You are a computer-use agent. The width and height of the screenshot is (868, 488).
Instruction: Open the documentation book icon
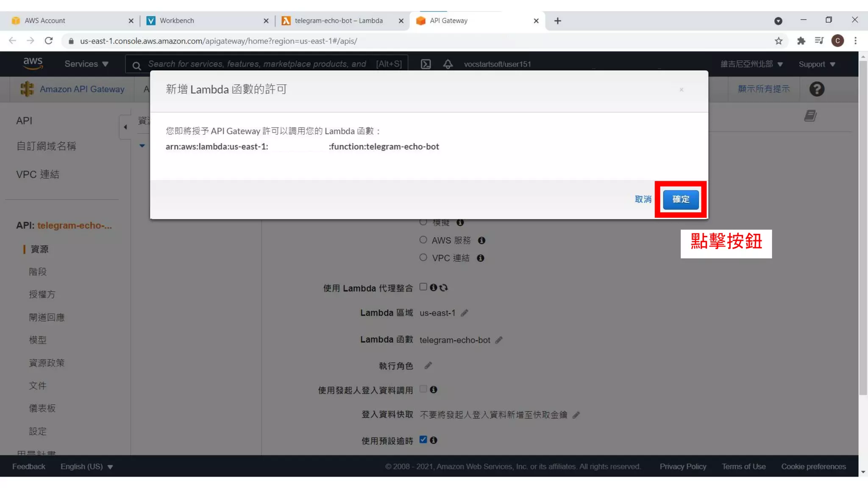[810, 116]
